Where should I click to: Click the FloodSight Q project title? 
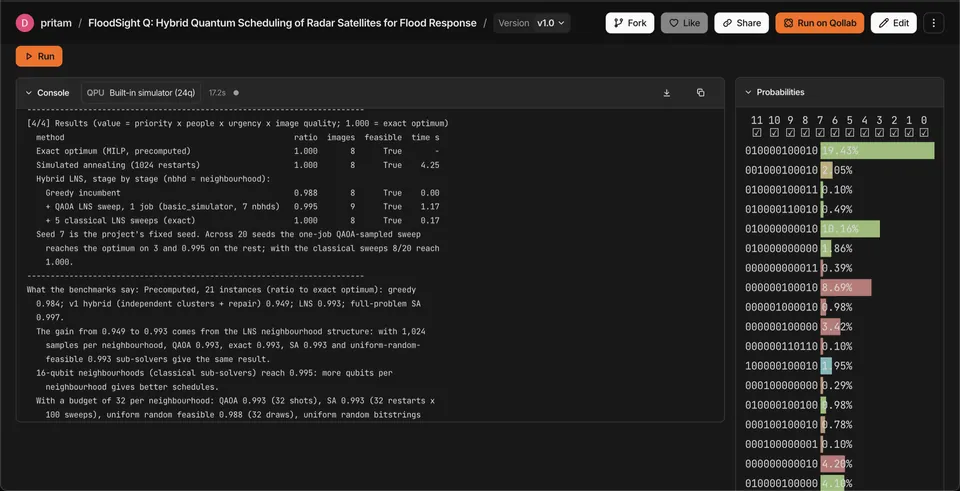click(x=282, y=23)
